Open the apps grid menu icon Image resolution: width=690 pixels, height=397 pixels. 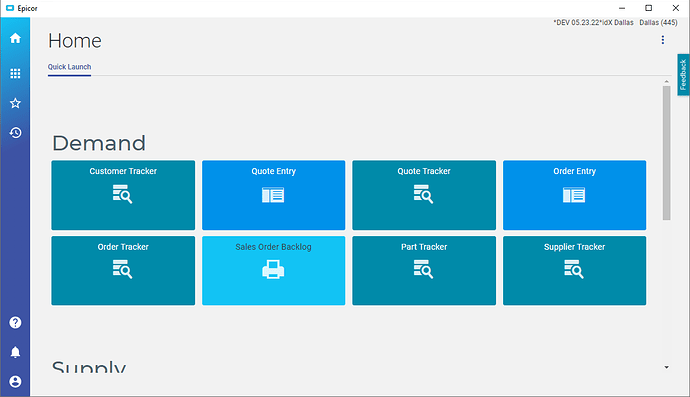[15, 73]
